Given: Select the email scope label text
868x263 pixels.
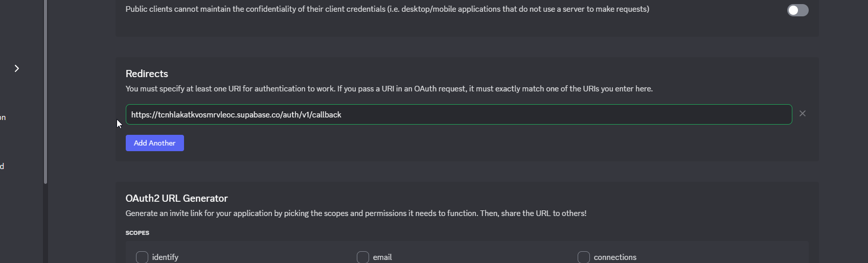Looking at the screenshot, I should point(382,257).
